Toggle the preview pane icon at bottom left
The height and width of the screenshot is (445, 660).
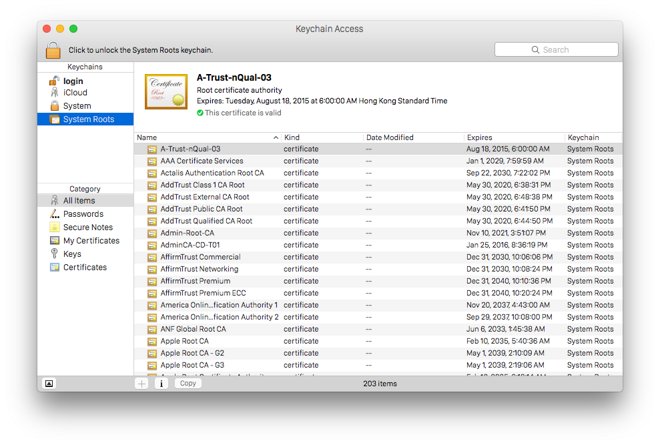point(49,384)
